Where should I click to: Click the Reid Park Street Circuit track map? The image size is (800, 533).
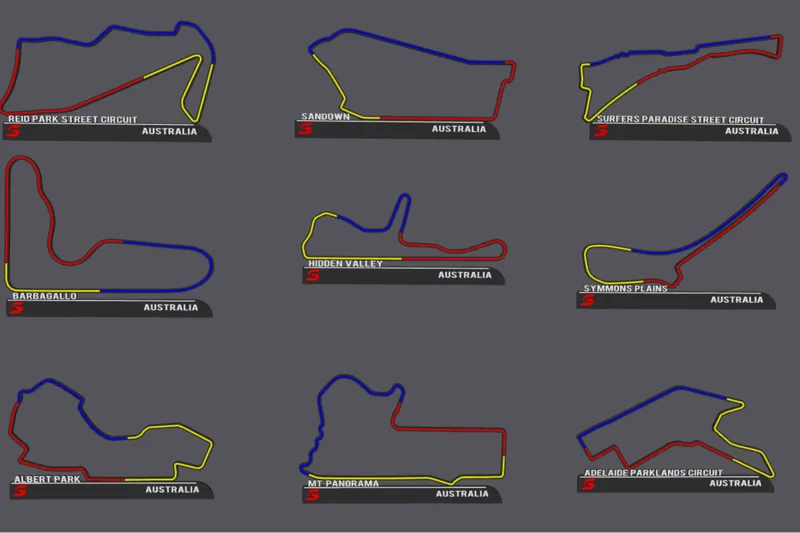tap(108, 71)
